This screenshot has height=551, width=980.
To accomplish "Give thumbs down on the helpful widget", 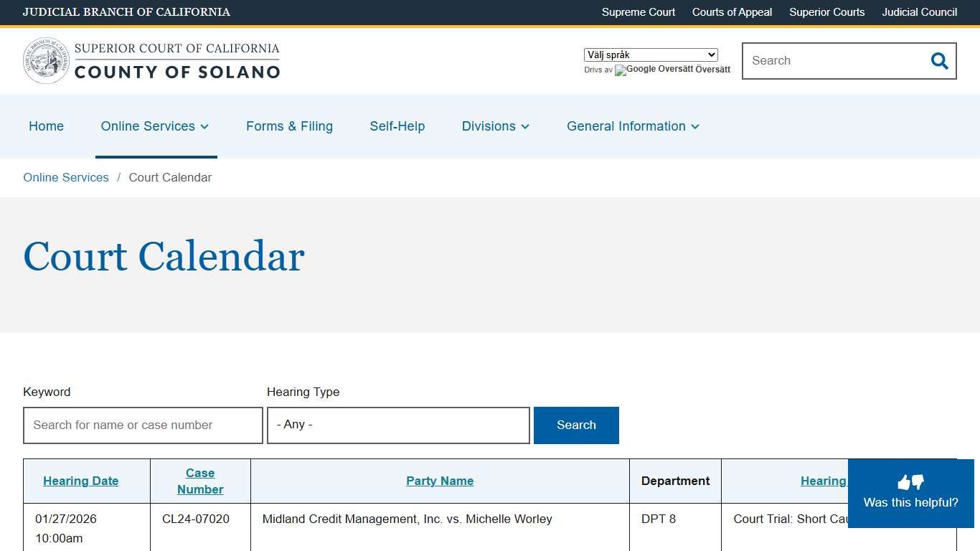I will point(917,482).
